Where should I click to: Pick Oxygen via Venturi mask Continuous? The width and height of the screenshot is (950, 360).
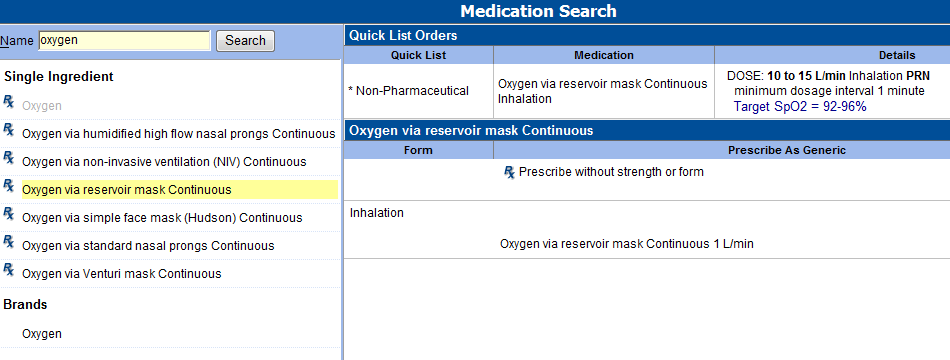(x=122, y=273)
